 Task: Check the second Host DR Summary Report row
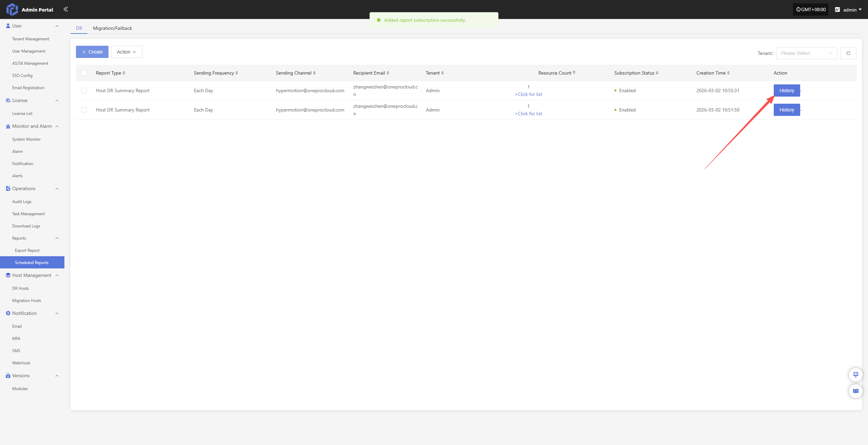[x=84, y=110]
